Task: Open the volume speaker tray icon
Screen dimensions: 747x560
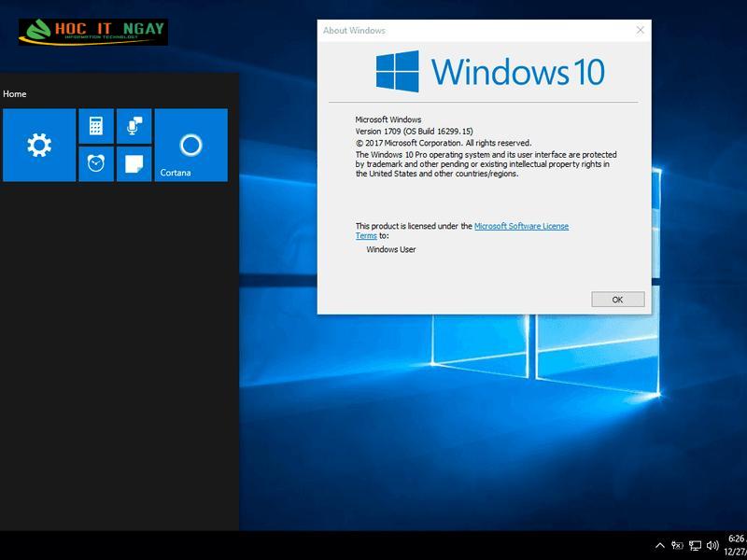Action: pyautogui.click(x=712, y=546)
